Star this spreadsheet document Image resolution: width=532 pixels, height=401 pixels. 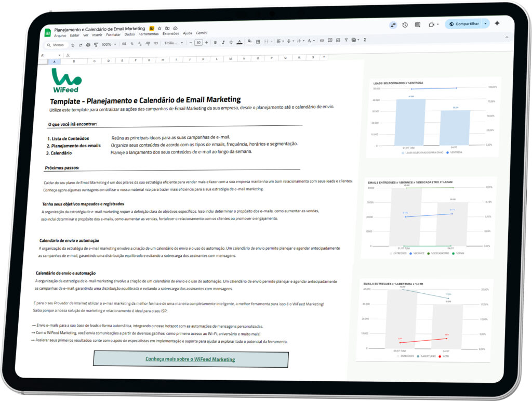(x=159, y=28)
